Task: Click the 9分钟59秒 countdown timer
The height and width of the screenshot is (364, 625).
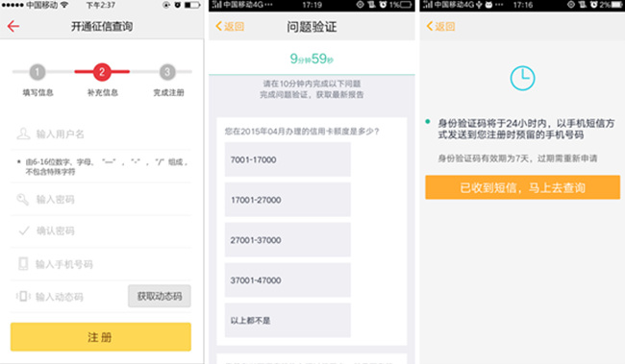Action: [312, 59]
